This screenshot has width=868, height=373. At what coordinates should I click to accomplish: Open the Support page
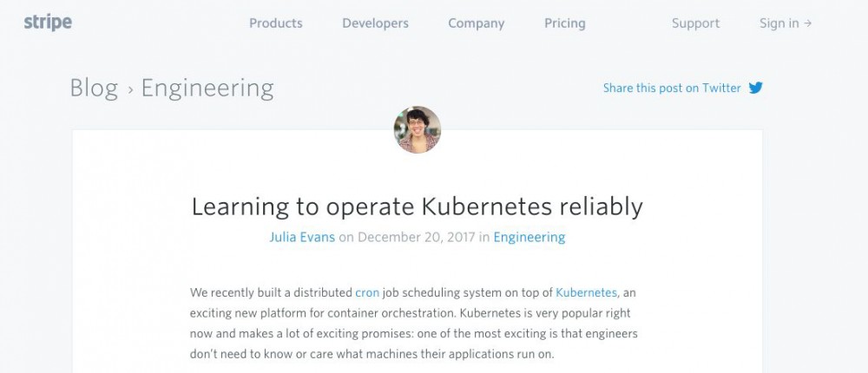pyautogui.click(x=695, y=23)
